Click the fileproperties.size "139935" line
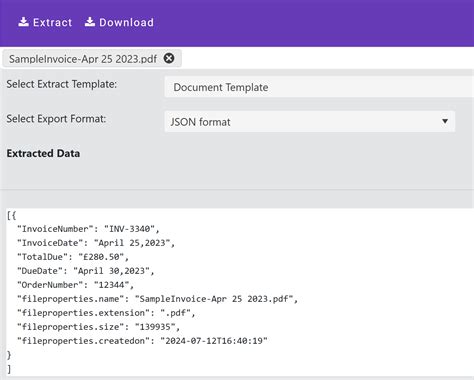Viewport: 474px width, 380px height. (x=98, y=327)
